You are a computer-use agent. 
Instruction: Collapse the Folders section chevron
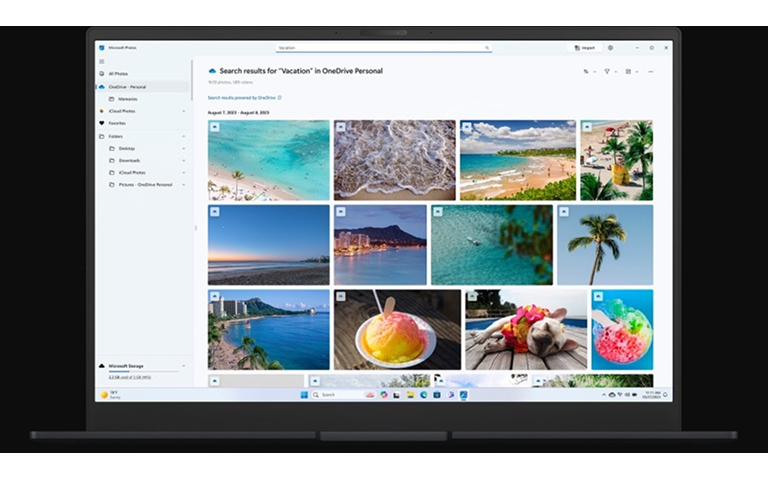pyautogui.click(x=184, y=136)
